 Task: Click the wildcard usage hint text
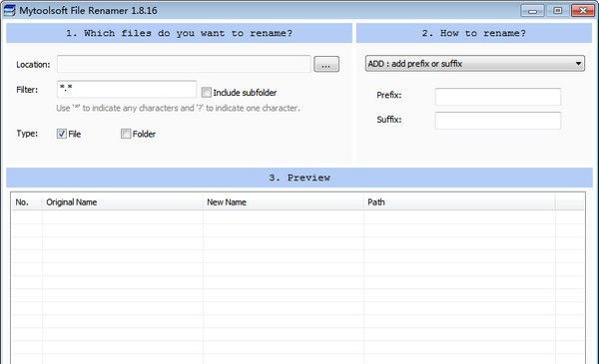point(178,108)
